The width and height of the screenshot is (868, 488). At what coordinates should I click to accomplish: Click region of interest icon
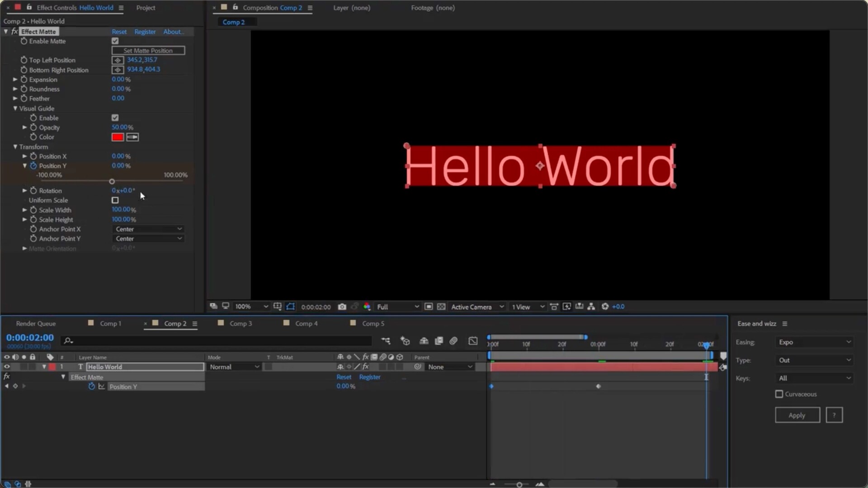pyautogui.click(x=429, y=307)
